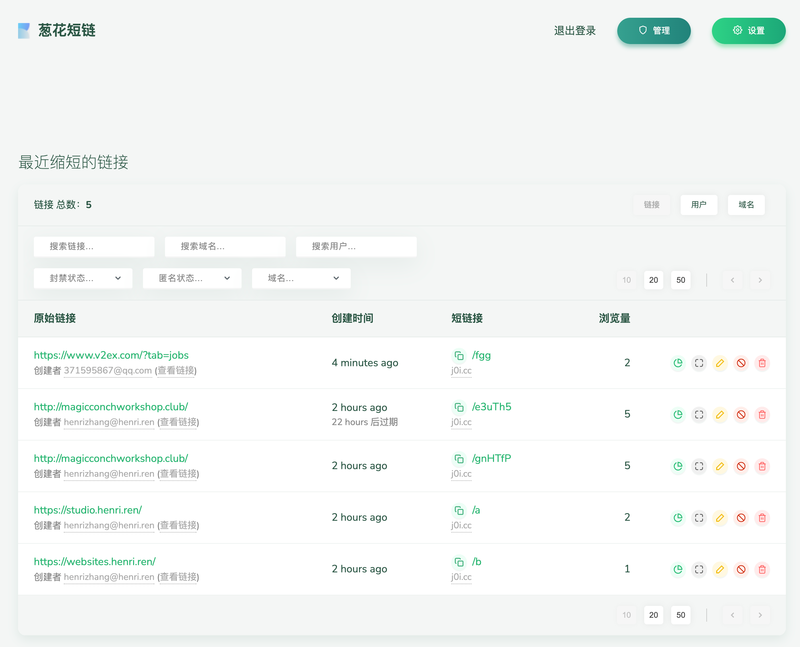
Task: Open stats for the /a link
Action: click(678, 517)
